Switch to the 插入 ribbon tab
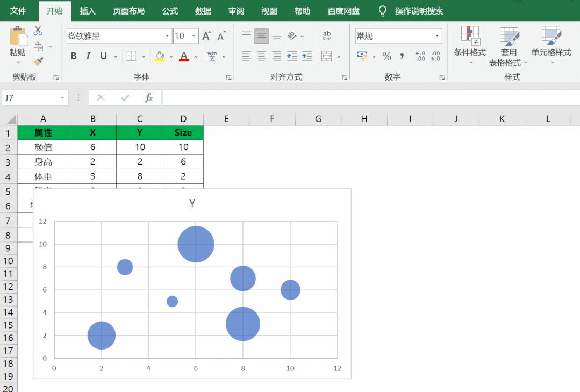The image size is (580, 392). [88, 10]
